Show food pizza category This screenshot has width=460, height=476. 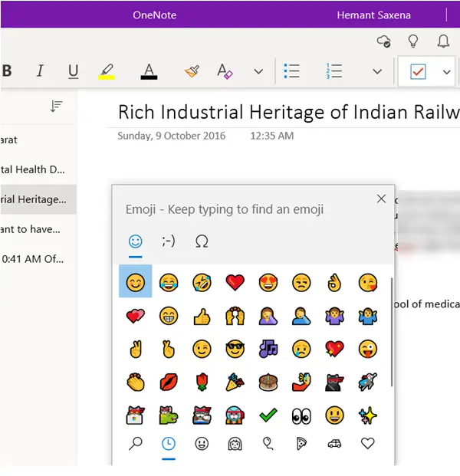[301, 444]
